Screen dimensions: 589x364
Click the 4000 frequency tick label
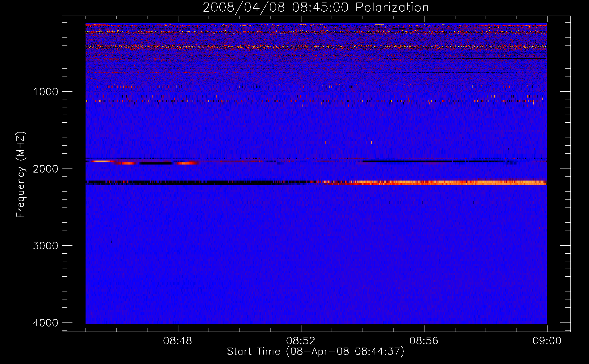[x=46, y=323]
